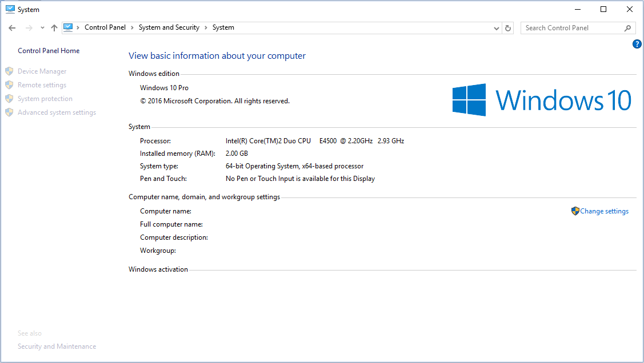The height and width of the screenshot is (363, 644).
Task: Click the search magnifier icon
Action: [627, 28]
